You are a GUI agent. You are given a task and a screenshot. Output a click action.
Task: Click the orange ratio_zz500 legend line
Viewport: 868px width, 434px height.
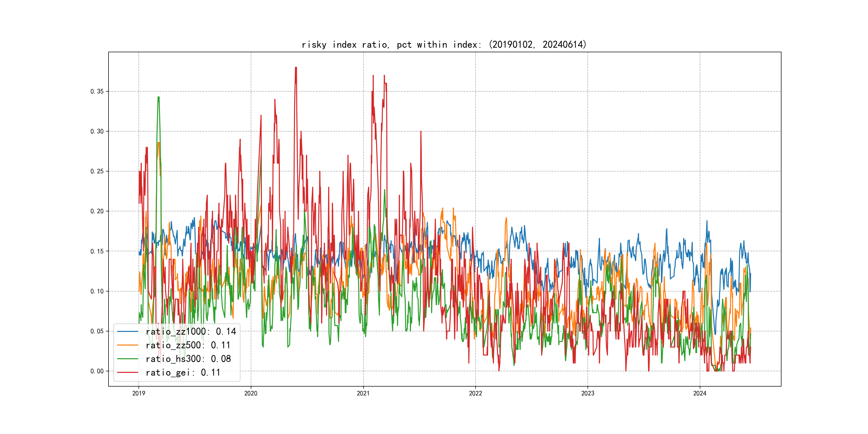click(x=127, y=345)
